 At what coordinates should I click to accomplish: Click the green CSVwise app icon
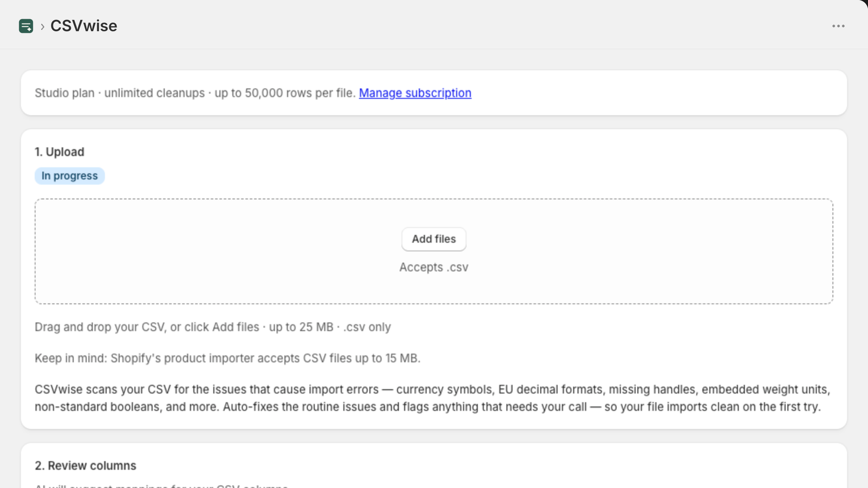click(26, 26)
